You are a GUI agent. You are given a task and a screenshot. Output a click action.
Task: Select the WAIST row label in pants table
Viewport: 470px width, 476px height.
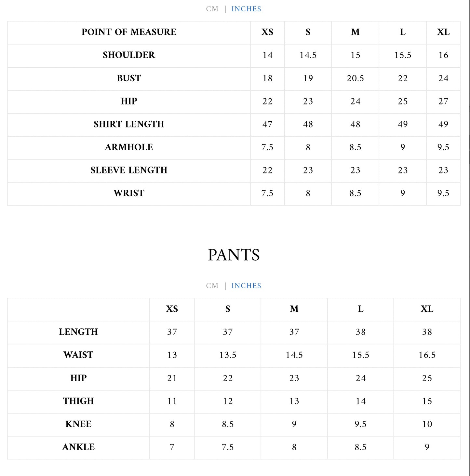point(78,355)
